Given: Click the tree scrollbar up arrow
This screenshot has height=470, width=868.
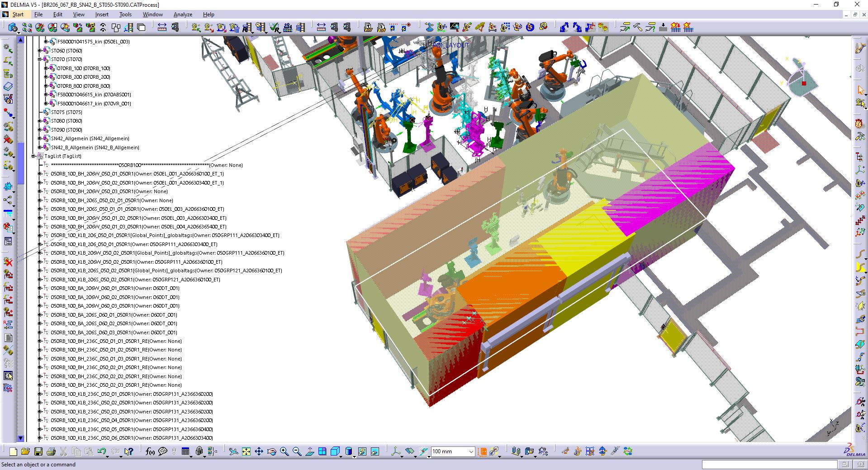Looking at the screenshot, I should [20, 40].
